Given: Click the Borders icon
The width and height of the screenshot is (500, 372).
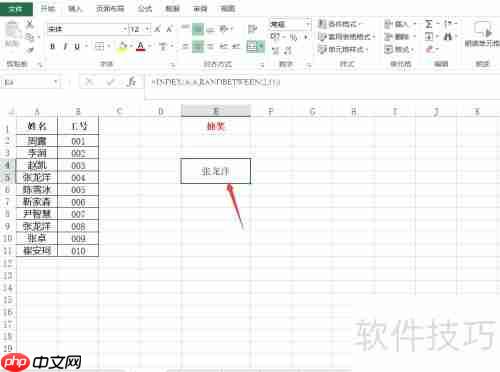Looking at the screenshot, I should 99,46.
